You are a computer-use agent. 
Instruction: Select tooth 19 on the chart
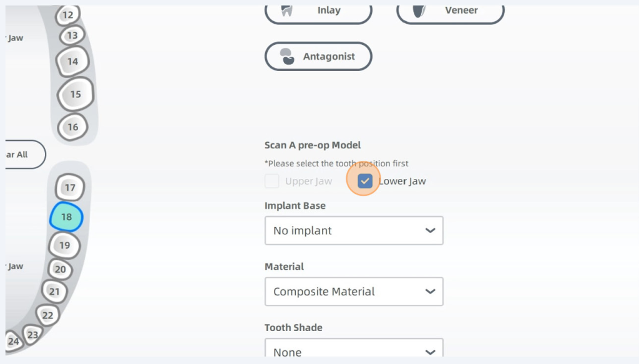tap(65, 245)
